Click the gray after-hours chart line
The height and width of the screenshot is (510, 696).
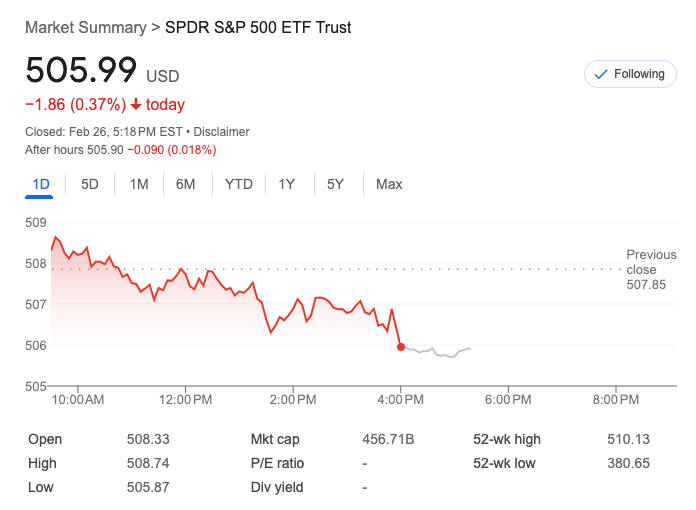(440, 354)
